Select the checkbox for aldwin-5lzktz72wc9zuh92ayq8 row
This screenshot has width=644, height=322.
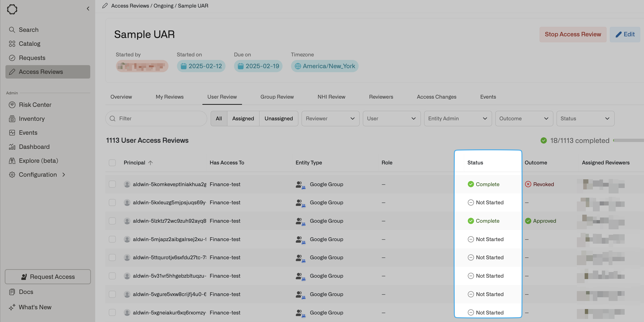point(112,221)
